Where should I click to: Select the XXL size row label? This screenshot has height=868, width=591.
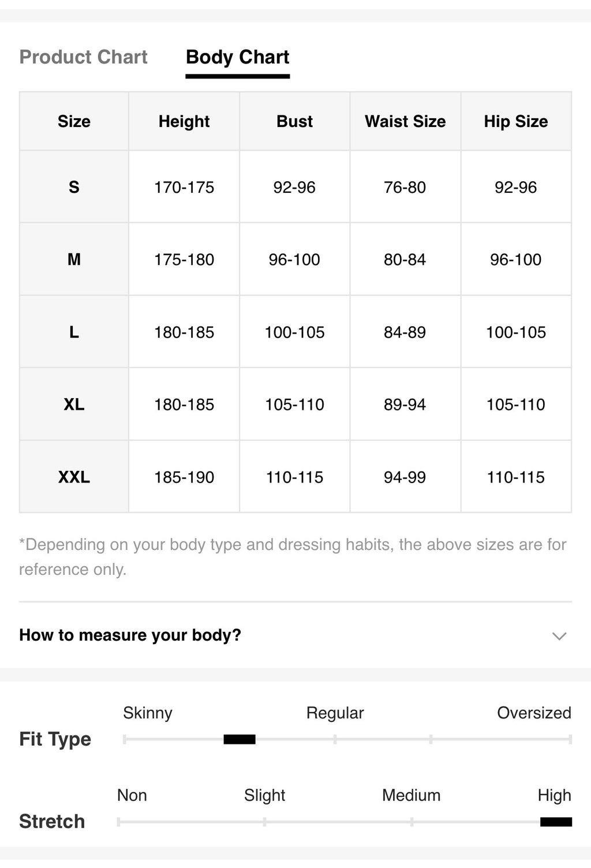pyautogui.click(x=74, y=477)
